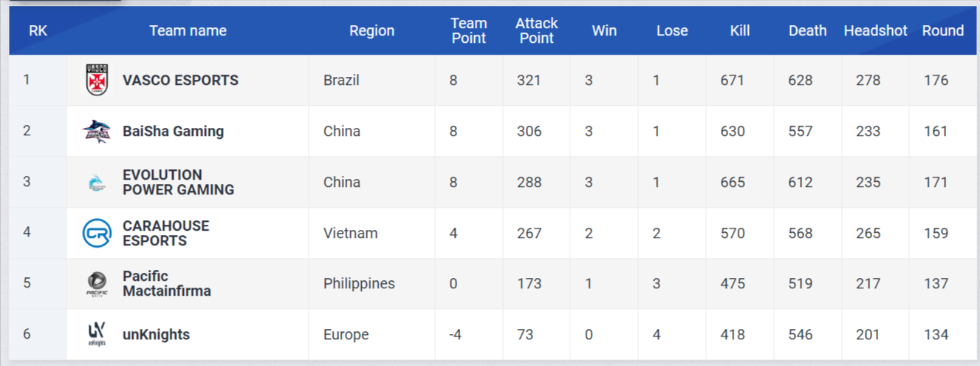Click the Headshot column header
The height and width of the screenshot is (366, 980).
coord(875,31)
